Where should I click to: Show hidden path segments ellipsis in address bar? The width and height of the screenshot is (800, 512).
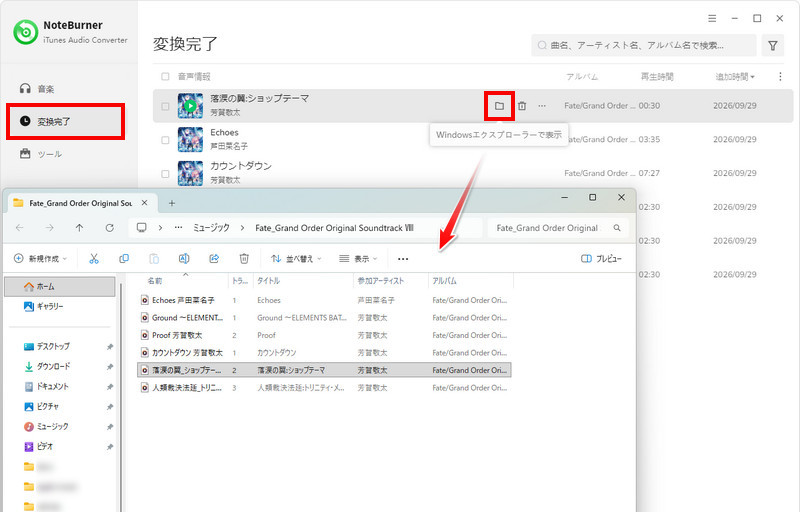[x=178, y=227]
